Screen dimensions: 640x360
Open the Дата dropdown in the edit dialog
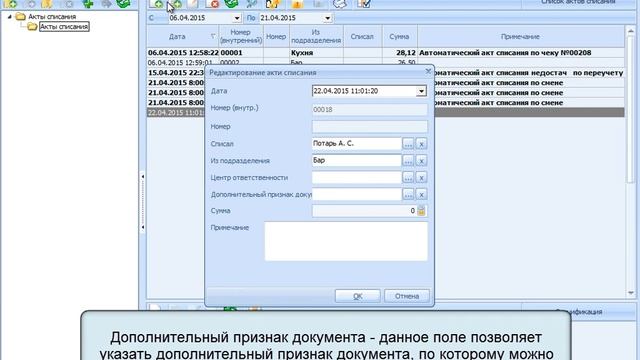(x=421, y=91)
